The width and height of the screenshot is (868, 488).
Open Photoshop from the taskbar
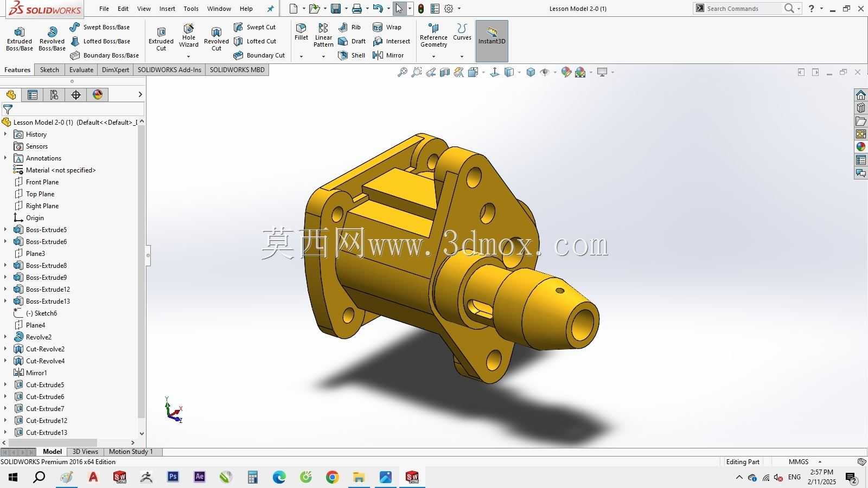pos(173,477)
